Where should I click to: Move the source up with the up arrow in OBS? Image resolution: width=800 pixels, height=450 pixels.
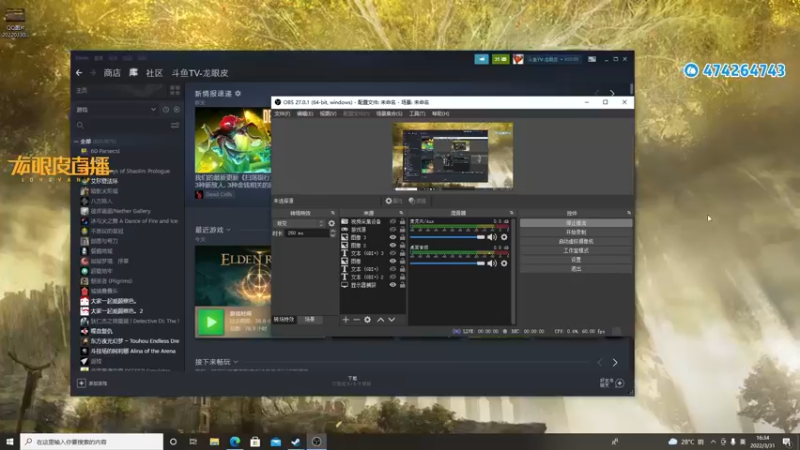[381, 319]
